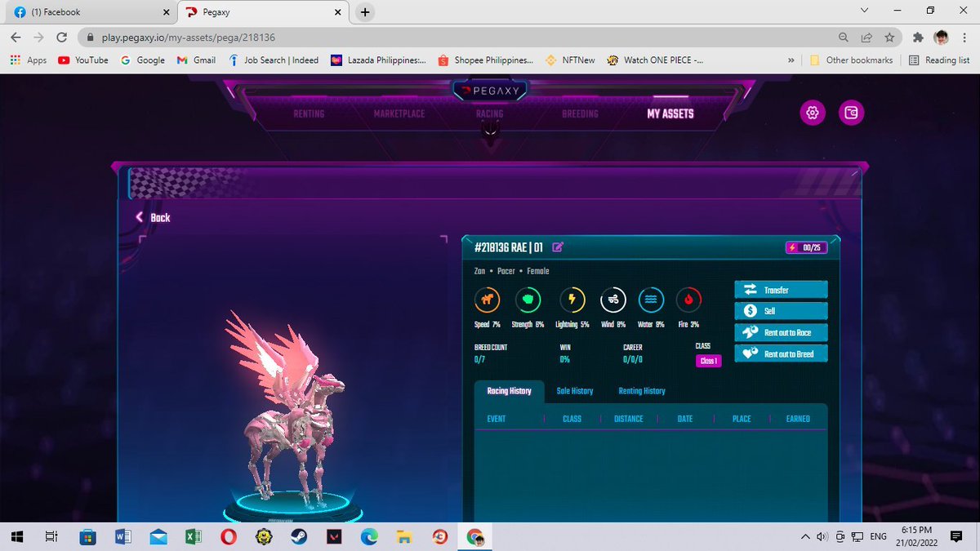
Task: Click the Class 1 badge
Action: (708, 361)
